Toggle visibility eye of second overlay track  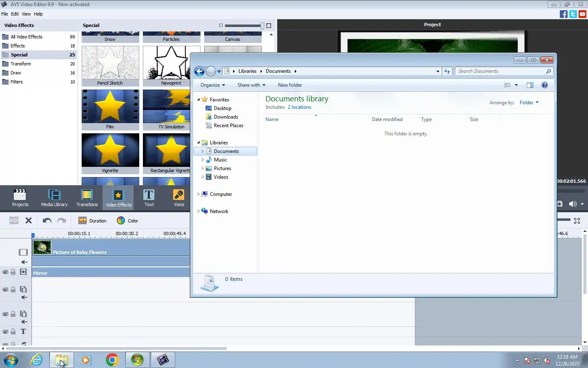(x=5, y=314)
